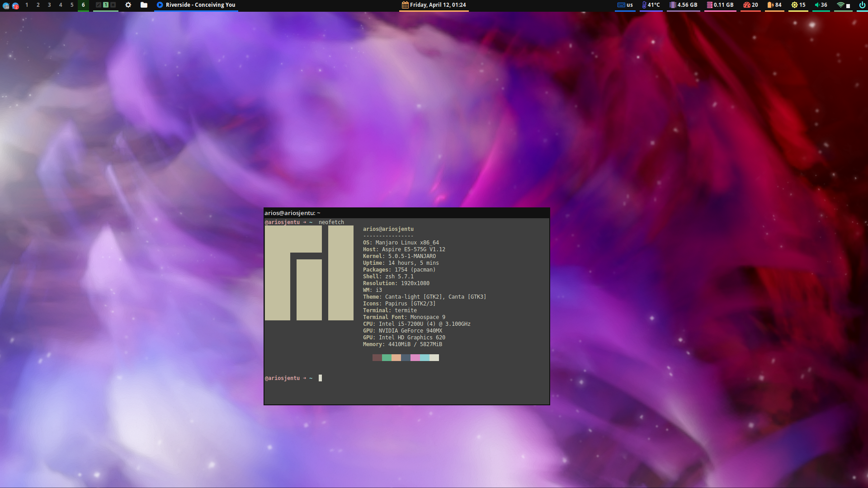Click the keyboard layout icon
The height and width of the screenshot is (488, 868).
(x=621, y=5)
